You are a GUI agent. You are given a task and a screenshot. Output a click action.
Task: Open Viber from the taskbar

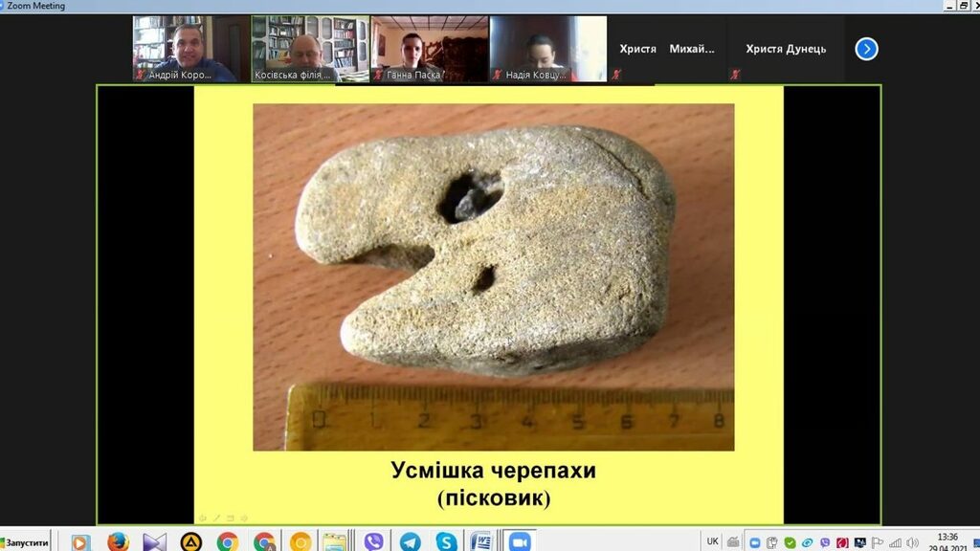pos(373,542)
